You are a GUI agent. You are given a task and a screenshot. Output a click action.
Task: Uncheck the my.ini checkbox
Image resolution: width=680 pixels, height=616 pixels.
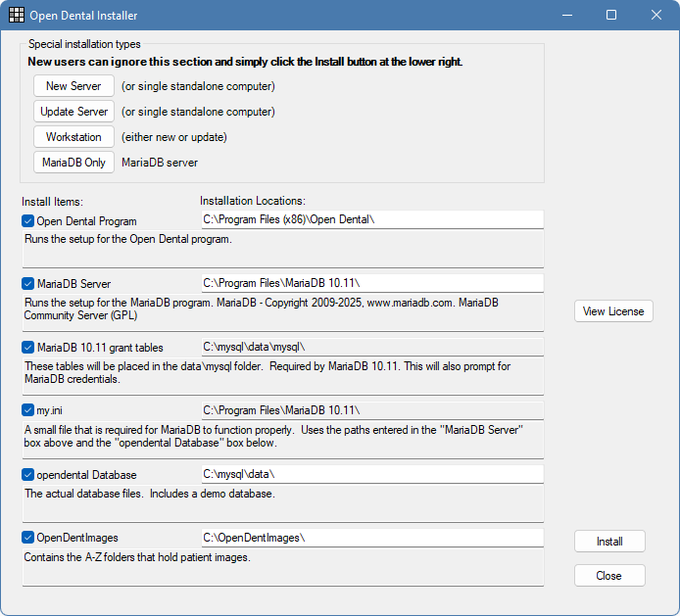point(27,410)
